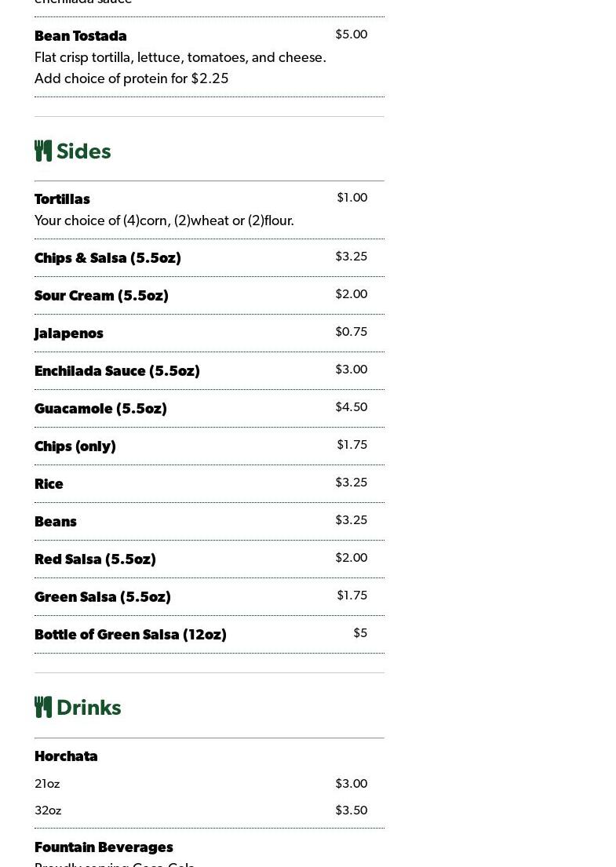
Task: Click Bottle of Green Salsa (12oz)
Action: click(130, 635)
